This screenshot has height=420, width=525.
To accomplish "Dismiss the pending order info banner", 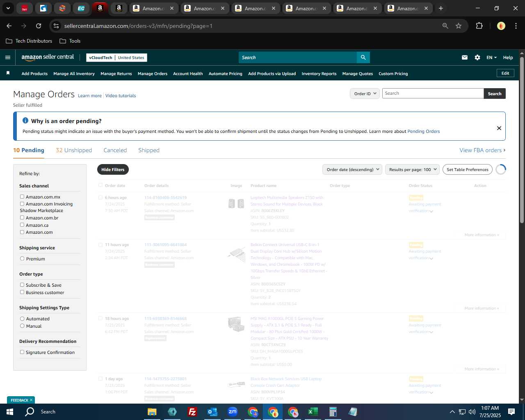I will [499, 128].
